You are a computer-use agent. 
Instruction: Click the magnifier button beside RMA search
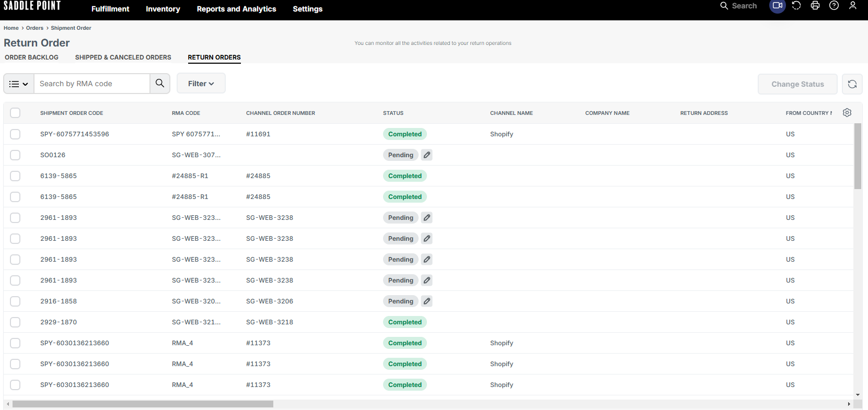[160, 84]
